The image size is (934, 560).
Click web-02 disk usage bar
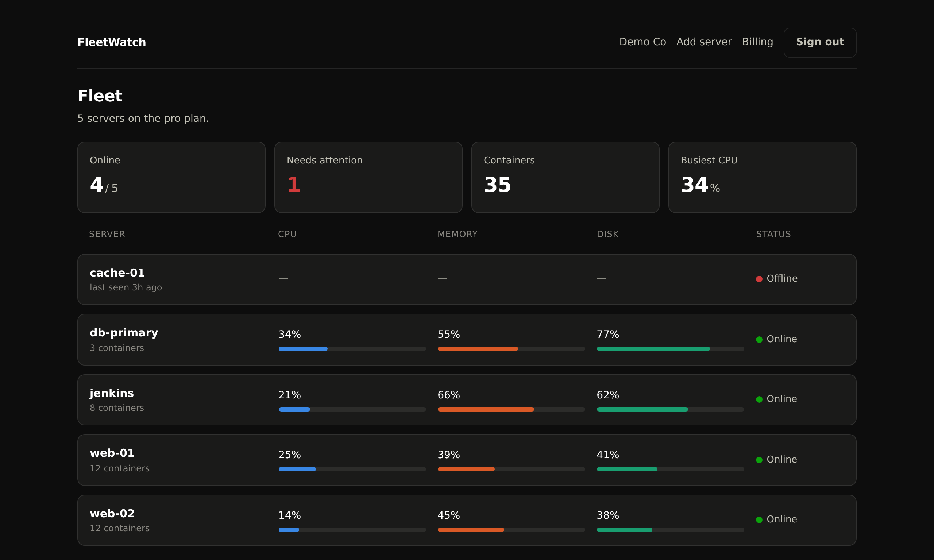point(671,529)
